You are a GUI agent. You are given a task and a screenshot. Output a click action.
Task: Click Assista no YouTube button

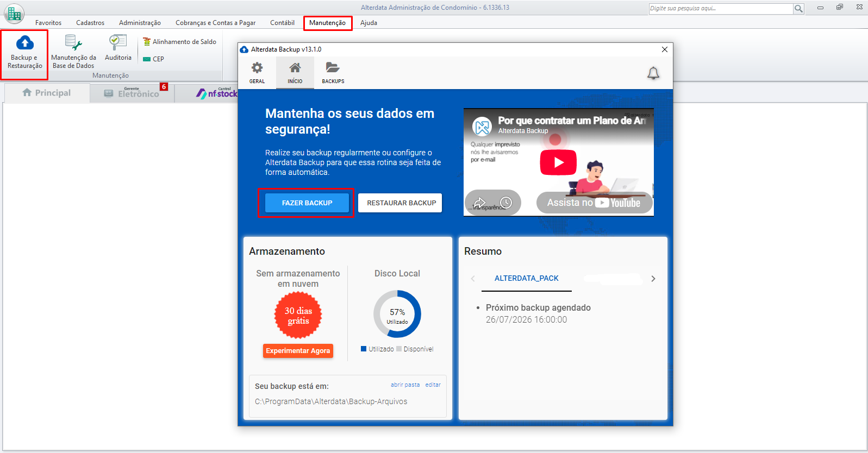(x=594, y=203)
